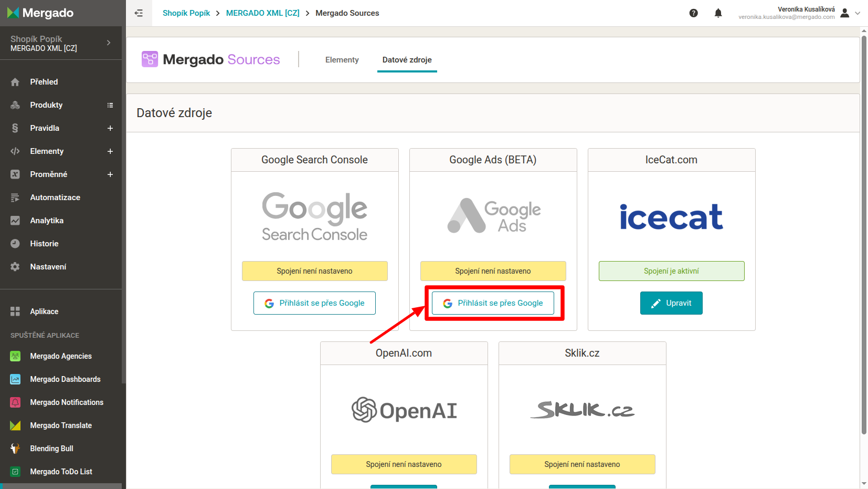The image size is (868, 489).
Task: Click the Mergado logo in sidebar header
Action: pyautogui.click(x=40, y=13)
